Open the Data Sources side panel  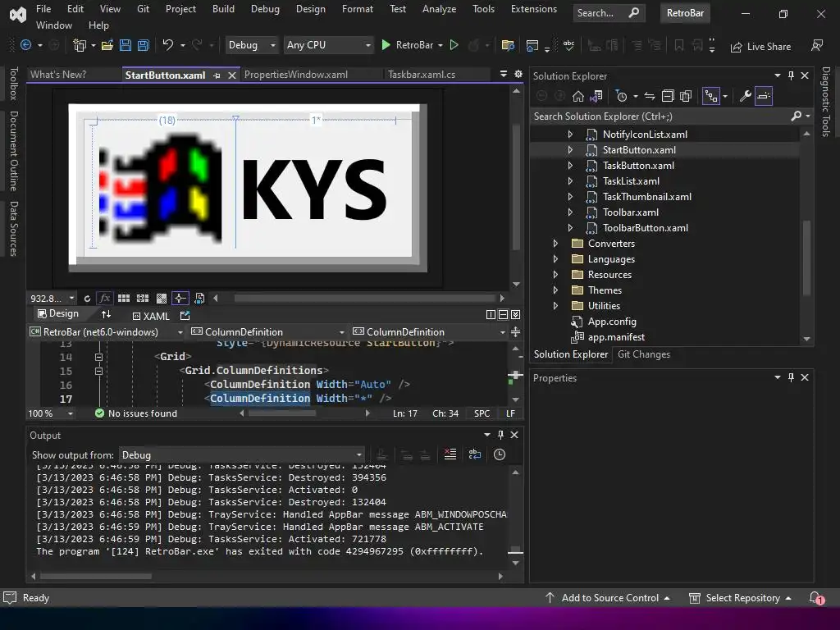pyautogui.click(x=14, y=229)
